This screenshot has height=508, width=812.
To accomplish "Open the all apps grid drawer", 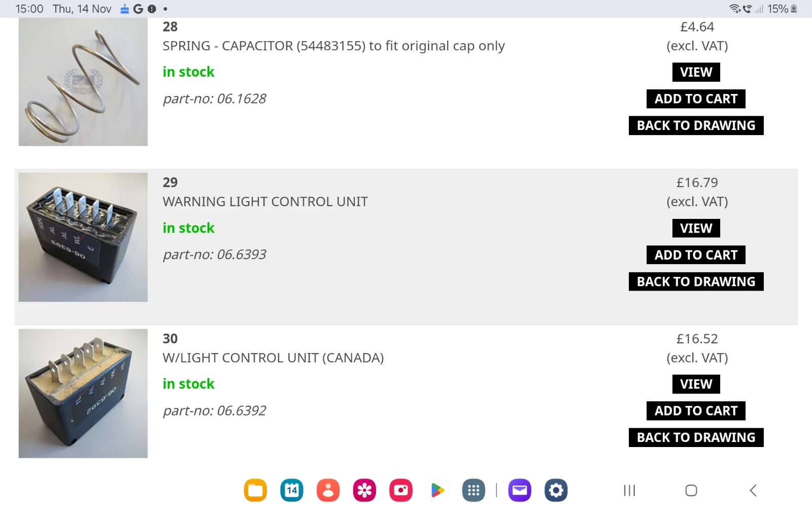I will tap(473, 490).
